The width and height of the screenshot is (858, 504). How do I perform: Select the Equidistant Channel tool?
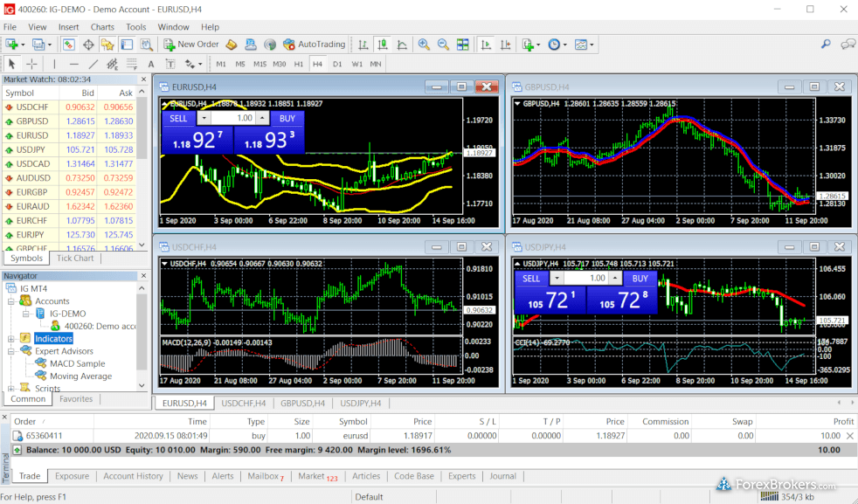tap(113, 64)
